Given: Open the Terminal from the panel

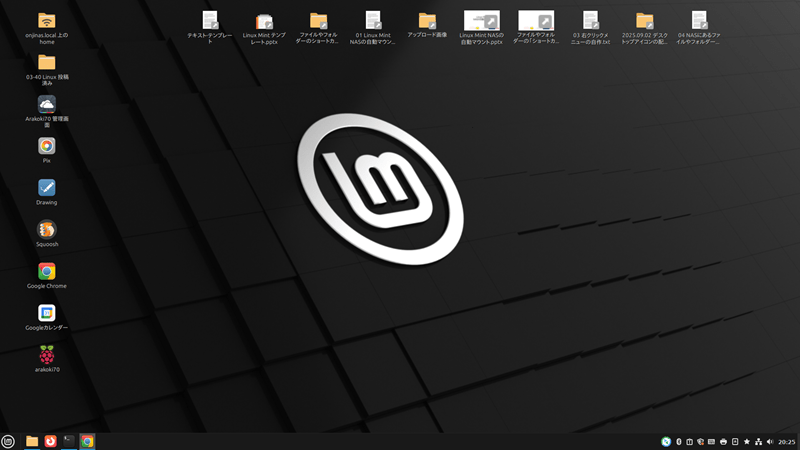Looking at the screenshot, I should [69, 441].
